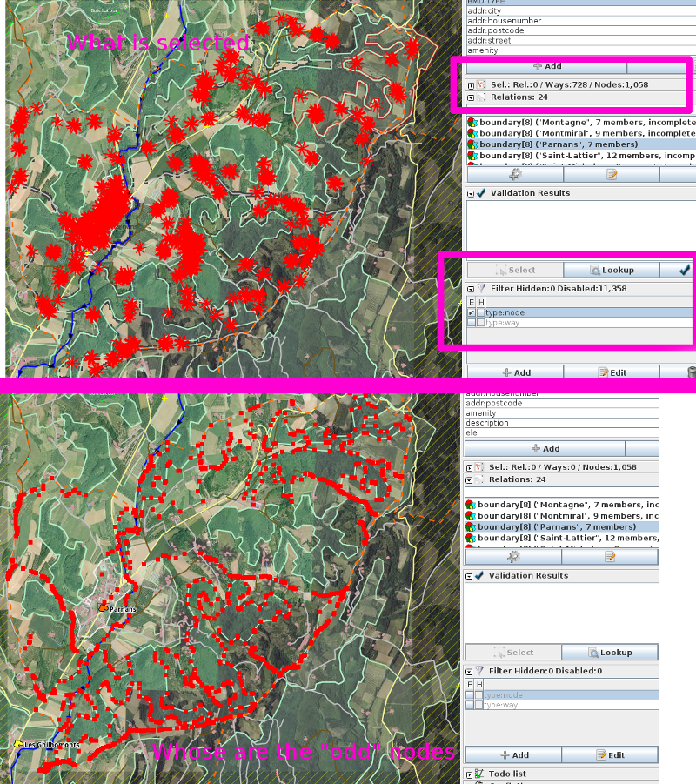Click the E column header, lower screenshot
696x784 pixels.
(470, 685)
